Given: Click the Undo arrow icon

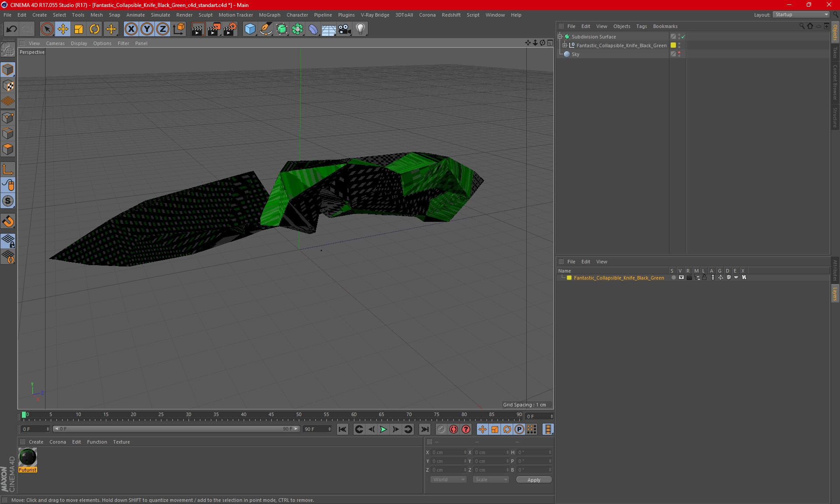Looking at the screenshot, I should 12,29.
